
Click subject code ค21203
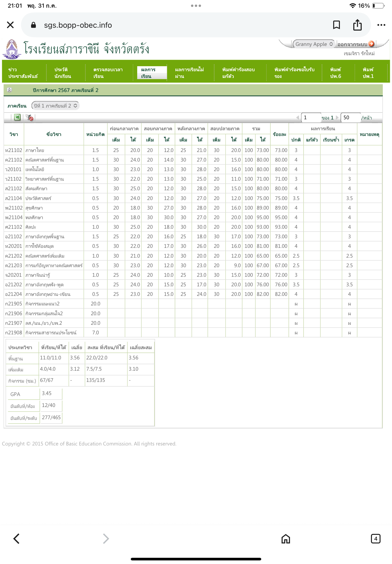click(x=14, y=266)
